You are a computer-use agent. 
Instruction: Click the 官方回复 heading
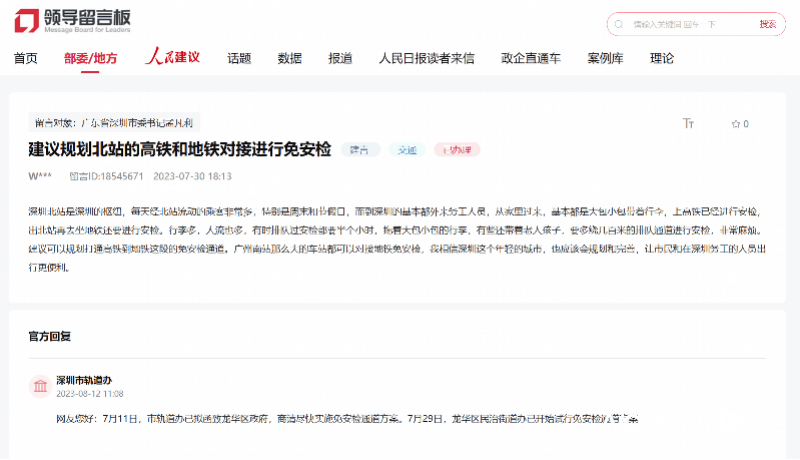coord(49,337)
